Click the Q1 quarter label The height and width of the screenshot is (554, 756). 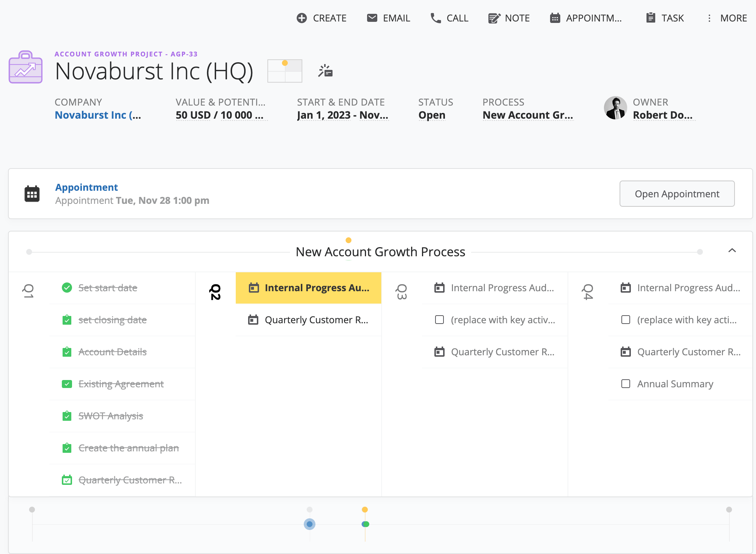pos(28,292)
